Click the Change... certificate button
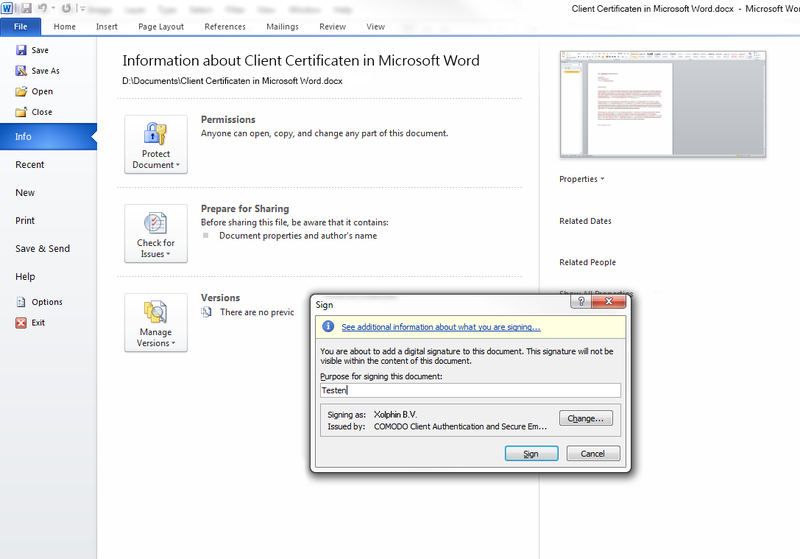Viewport: 800px width, 559px height. pyautogui.click(x=586, y=419)
